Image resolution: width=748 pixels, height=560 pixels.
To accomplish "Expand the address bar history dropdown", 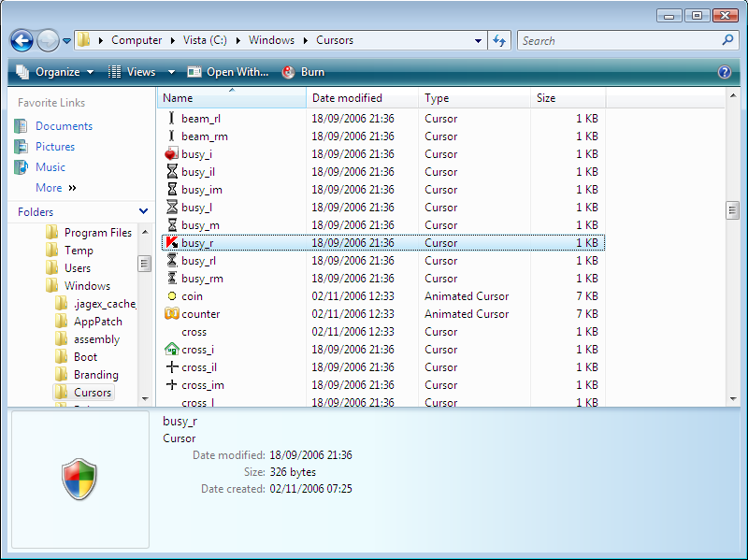I will (x=478, y=41).
